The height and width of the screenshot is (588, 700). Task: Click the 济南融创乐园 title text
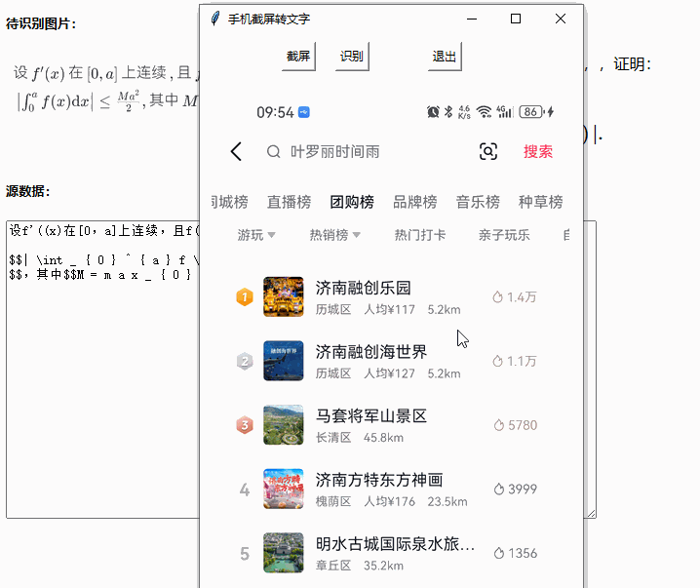[363, 288]
